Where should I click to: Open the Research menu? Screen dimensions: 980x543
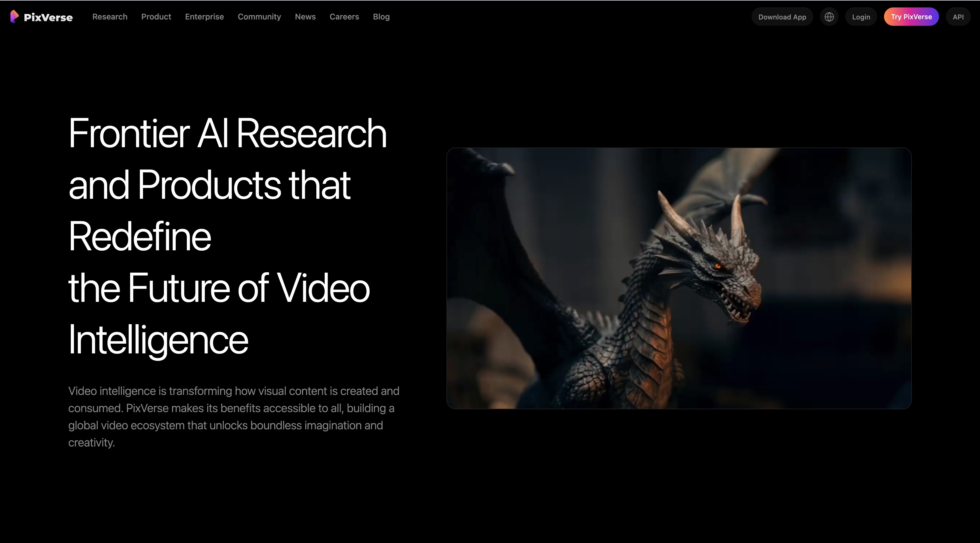[109, 17]
